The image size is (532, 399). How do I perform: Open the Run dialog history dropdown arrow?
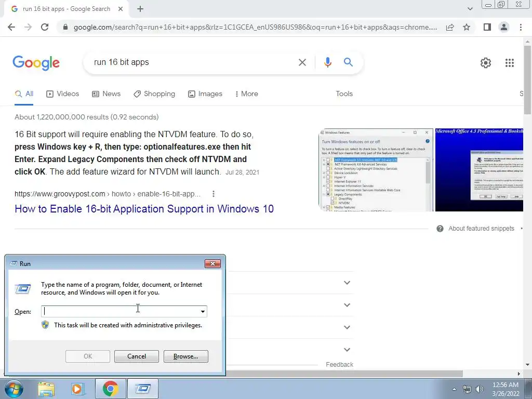click(203, 312)
